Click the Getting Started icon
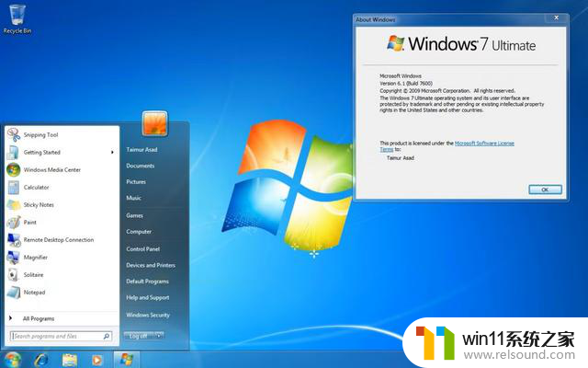The height and width of the screenshot is (368, 588). point(14,153)
